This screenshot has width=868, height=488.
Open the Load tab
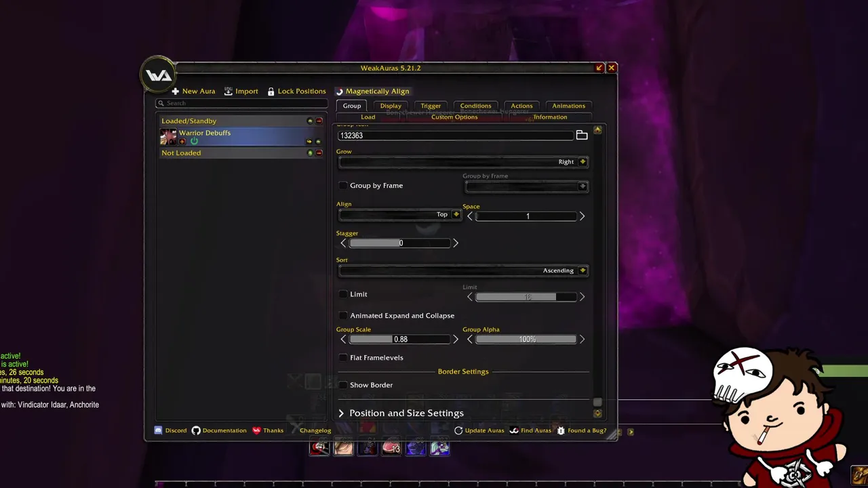(368, 117)
